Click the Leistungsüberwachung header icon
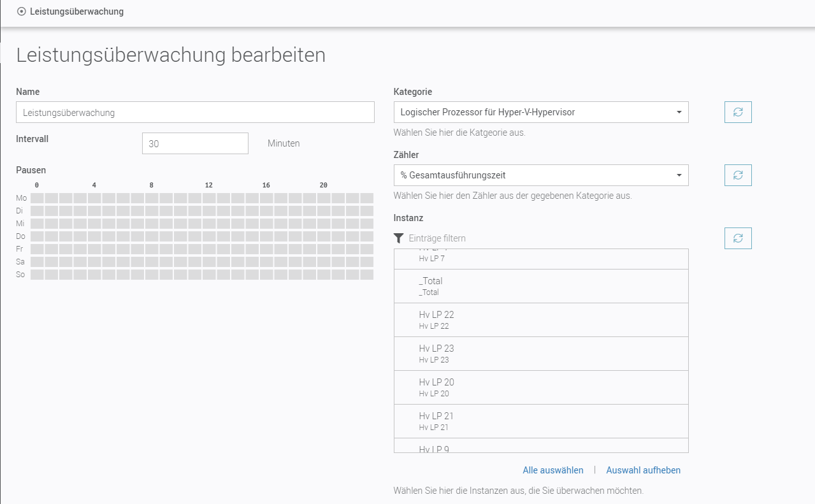The height and width of the screenshot is (504, 815). tap(22, 11)
